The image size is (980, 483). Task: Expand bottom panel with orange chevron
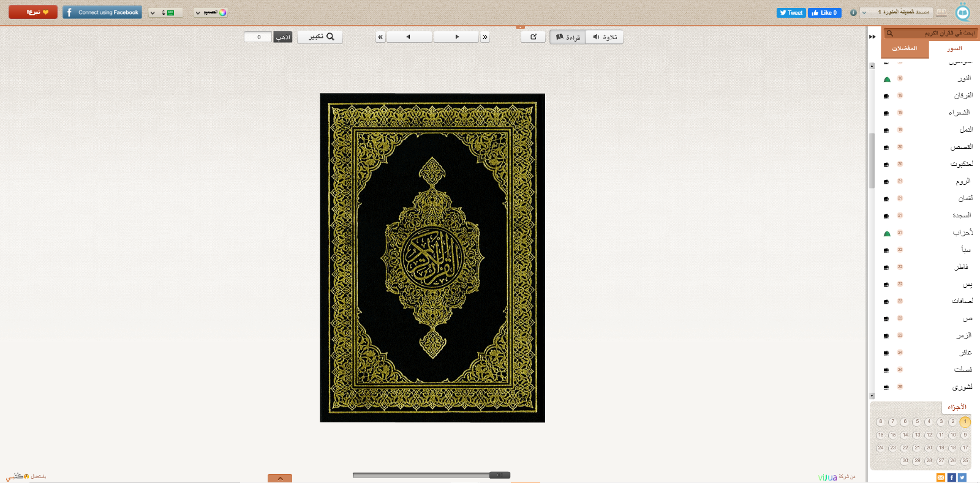pos(280,478)
